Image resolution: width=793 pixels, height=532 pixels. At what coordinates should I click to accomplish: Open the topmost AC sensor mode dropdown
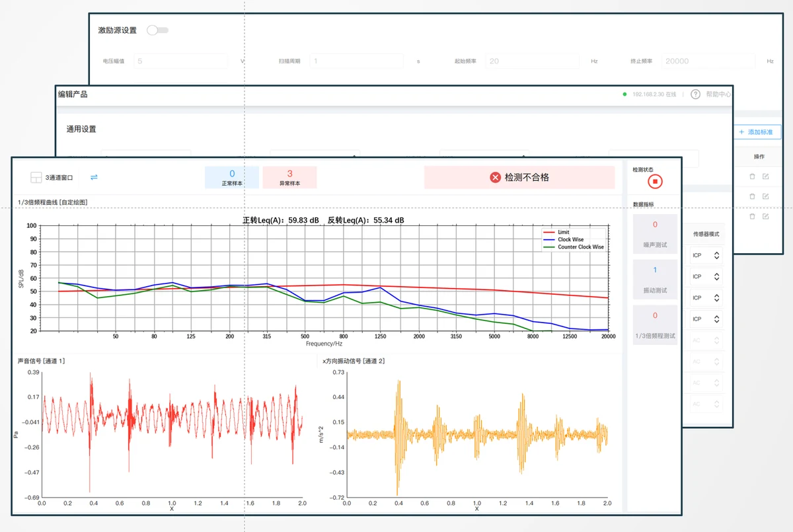(x=706, y=340)
